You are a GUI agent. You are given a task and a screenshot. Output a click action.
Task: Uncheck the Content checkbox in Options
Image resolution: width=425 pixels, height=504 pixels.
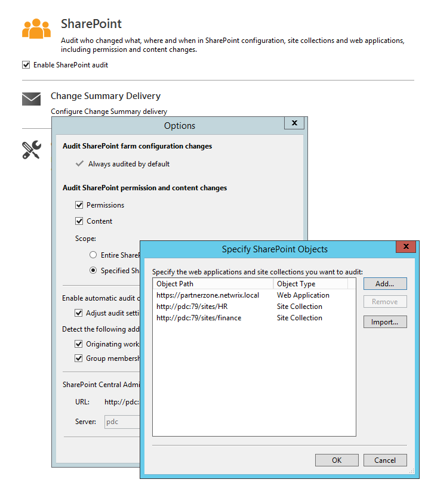[79, 221]
